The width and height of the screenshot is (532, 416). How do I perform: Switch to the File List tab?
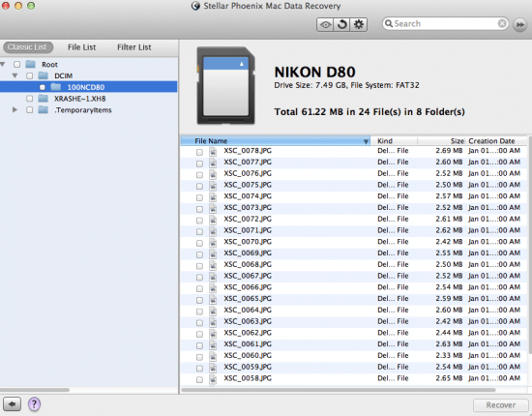tap(82, 47)
